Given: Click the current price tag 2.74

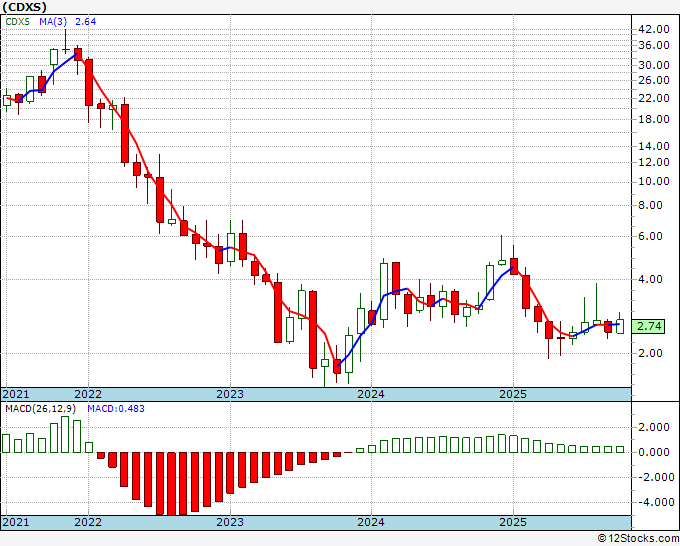Looking at the screenshot, I should [651, 326].
